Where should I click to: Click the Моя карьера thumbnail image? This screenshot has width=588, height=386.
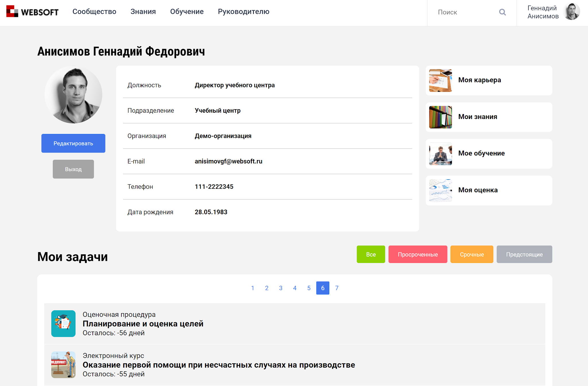[x=440, y=80]
